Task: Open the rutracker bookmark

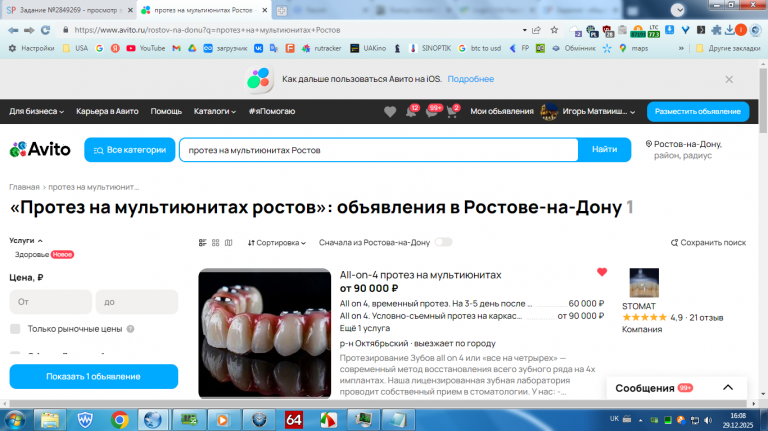Action: point(322,48)
